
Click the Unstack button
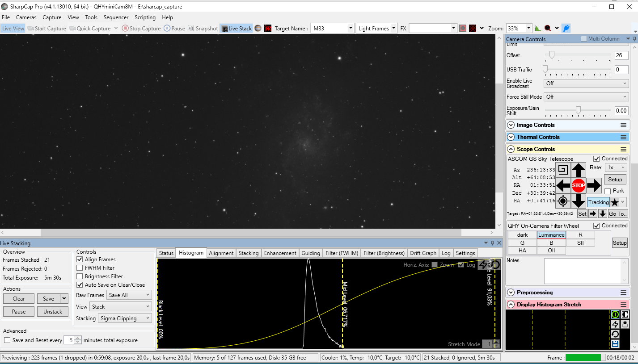point(53,312)
